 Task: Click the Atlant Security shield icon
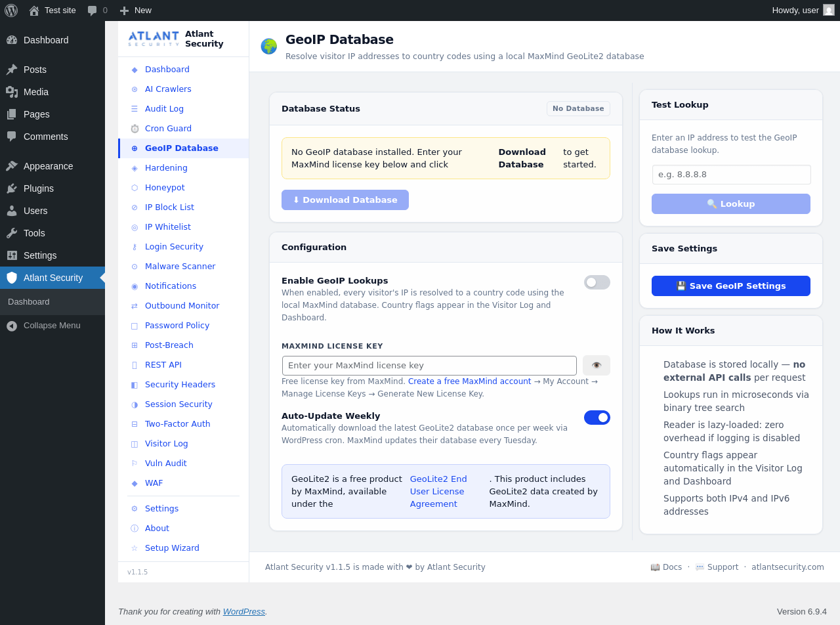(12, 278)
